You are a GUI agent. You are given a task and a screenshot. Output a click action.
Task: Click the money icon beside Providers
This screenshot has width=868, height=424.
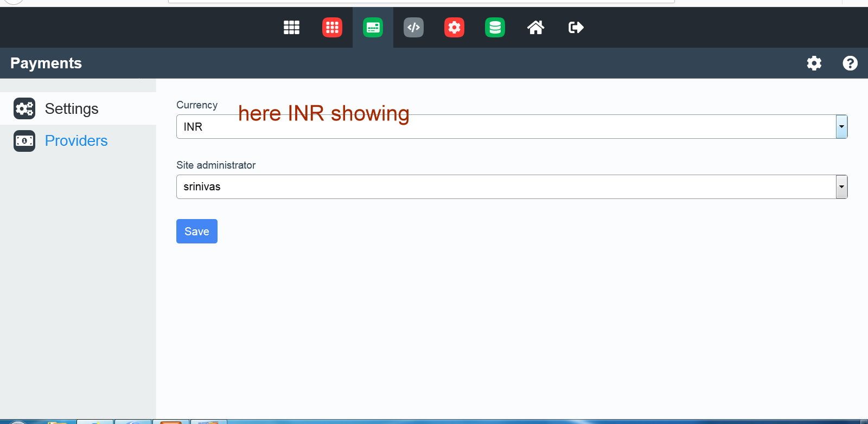coord(24,141)
